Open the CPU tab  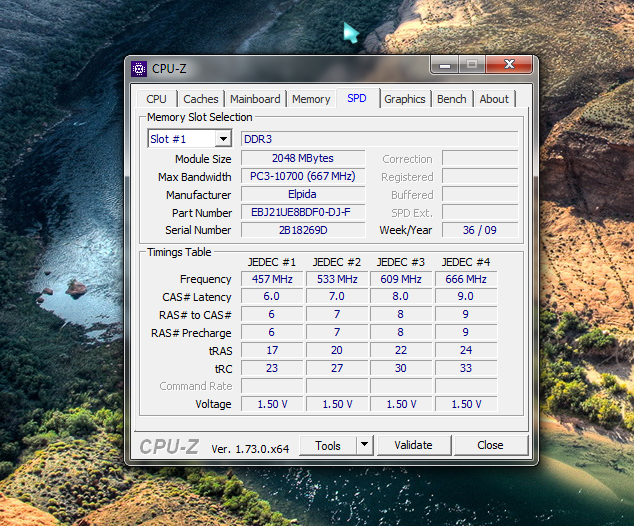point(156,99)
